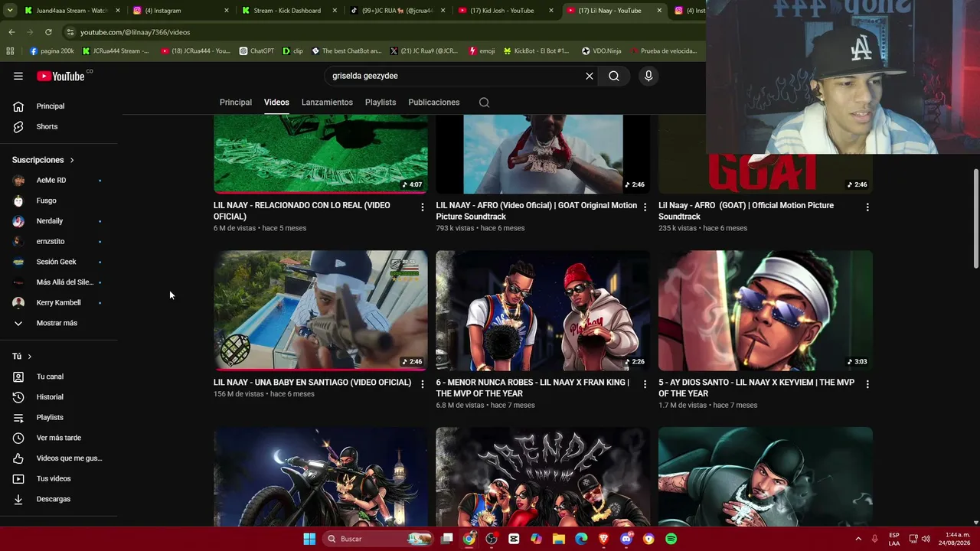Expand the Tú section chevron

(x=30, y=357)
